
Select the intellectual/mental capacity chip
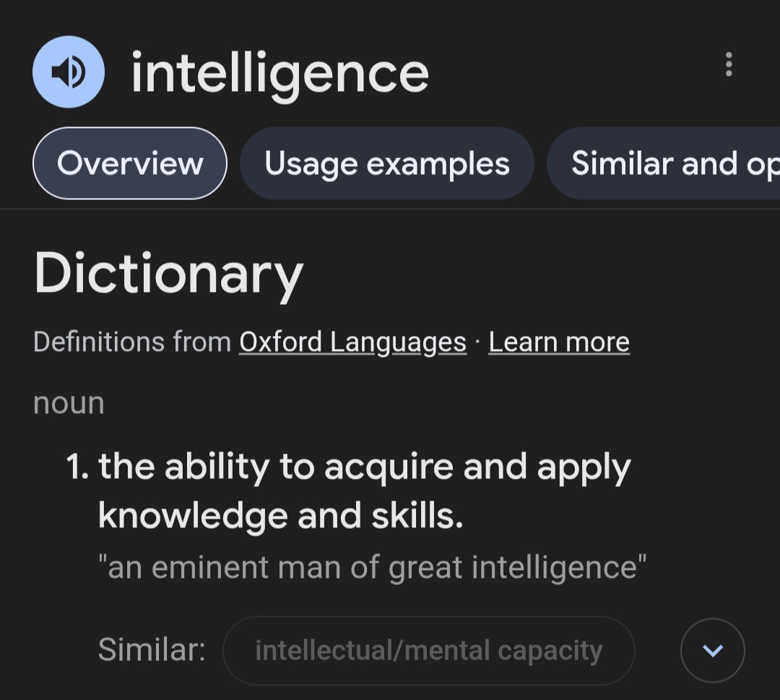(x=429, y=650)
